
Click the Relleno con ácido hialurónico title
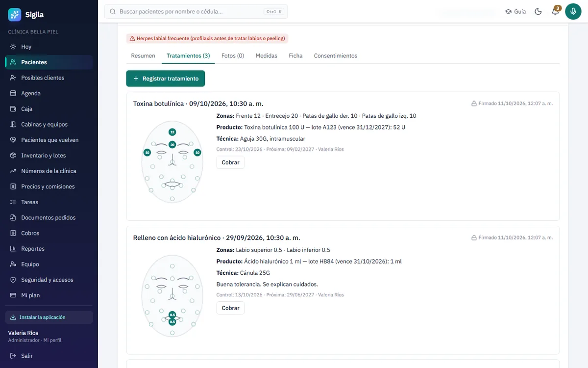point(217,237)
